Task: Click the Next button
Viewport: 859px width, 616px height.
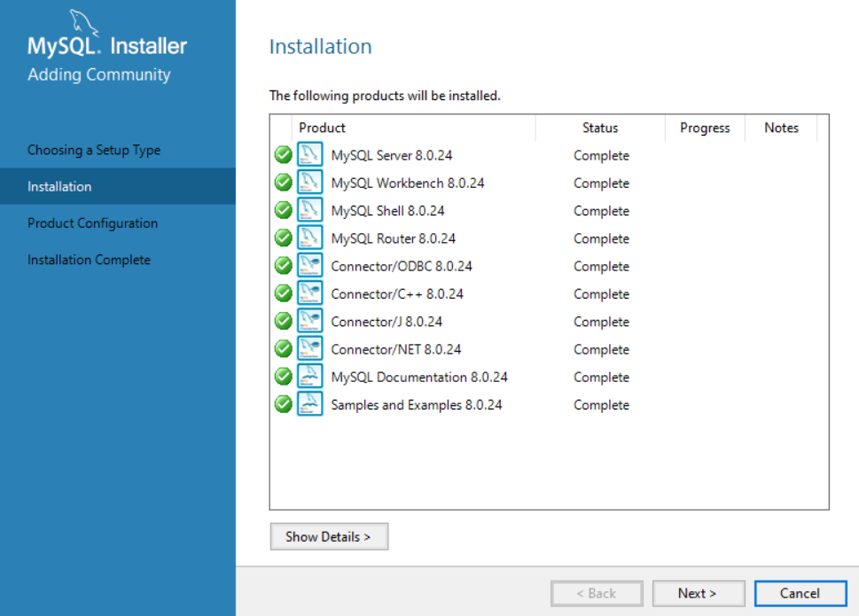Action: pos(698,594)
